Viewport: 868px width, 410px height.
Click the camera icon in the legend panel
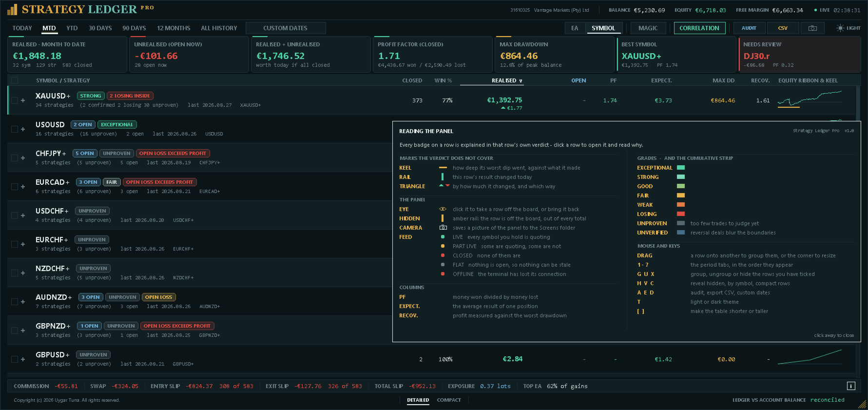point(443,228)
